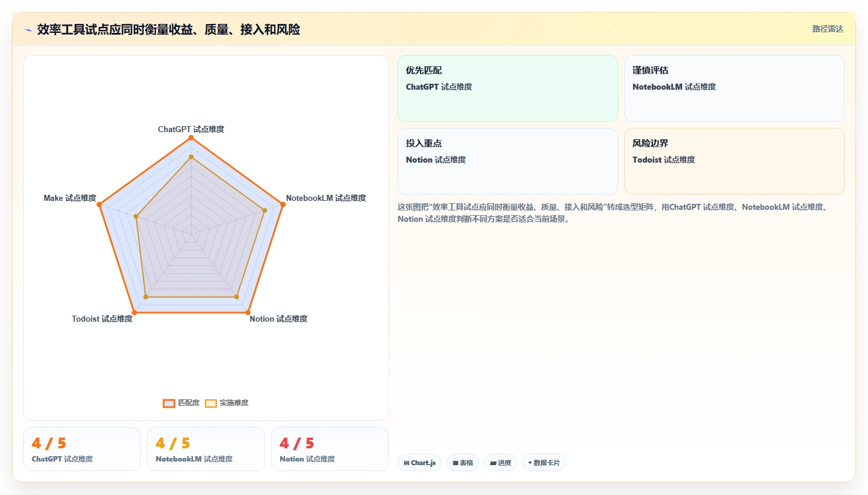Toggle the 匹配度 legend swatch
The image size is (868, 495).
point(169,404)
